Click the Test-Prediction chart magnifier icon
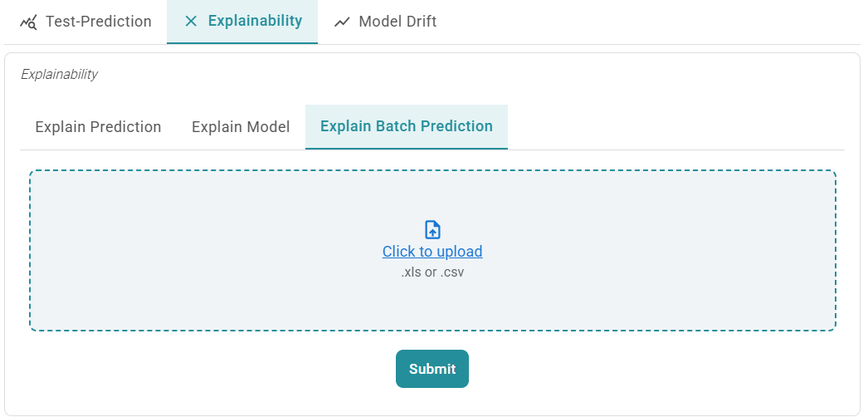The width and height of the screenshot is (868, 417). click(28, 22)
